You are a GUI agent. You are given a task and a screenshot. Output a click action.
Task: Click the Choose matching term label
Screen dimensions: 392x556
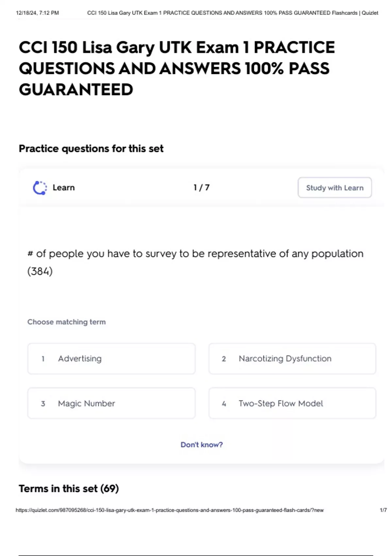[66, 322]
